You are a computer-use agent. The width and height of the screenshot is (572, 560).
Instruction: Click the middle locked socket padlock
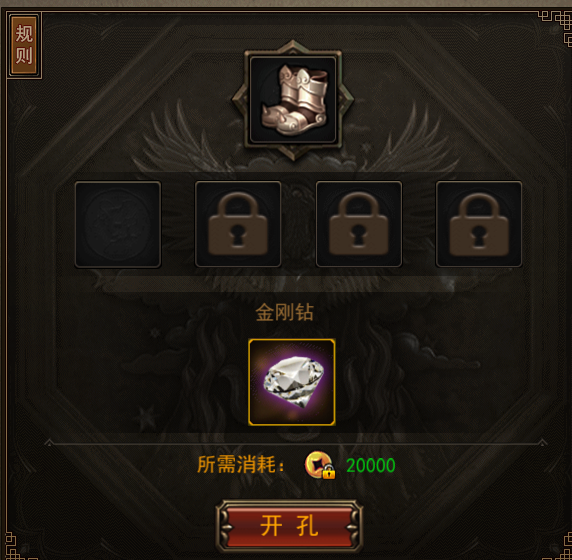[x=359, y=224]
